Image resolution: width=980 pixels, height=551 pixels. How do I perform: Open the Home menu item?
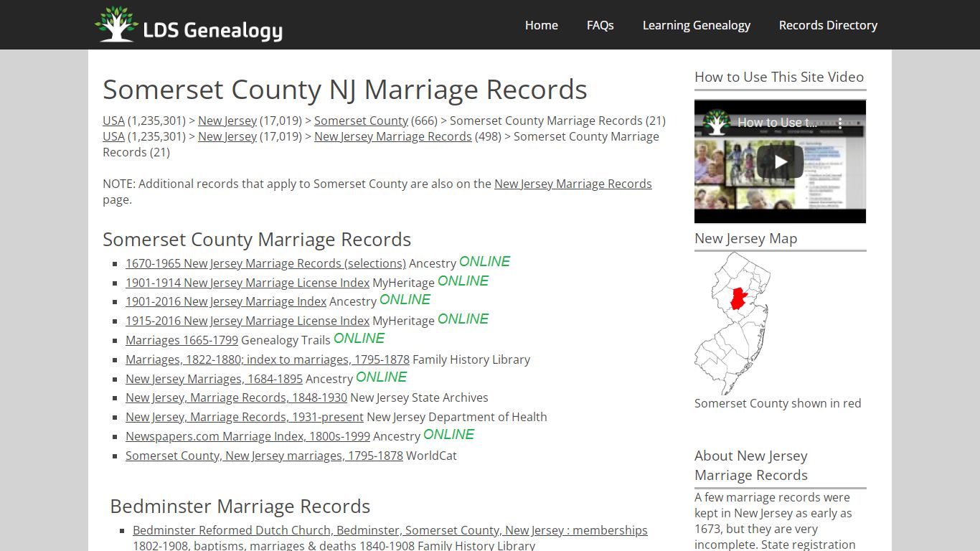coord(542,25)
